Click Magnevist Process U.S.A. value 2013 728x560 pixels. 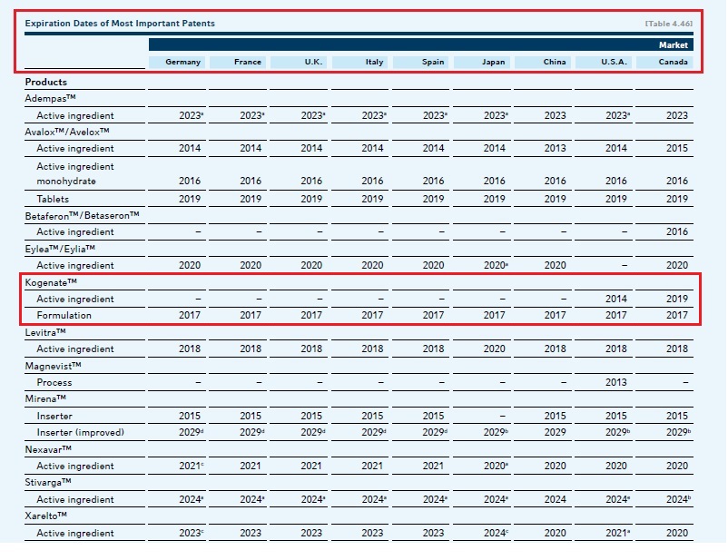tap(616, 382)
